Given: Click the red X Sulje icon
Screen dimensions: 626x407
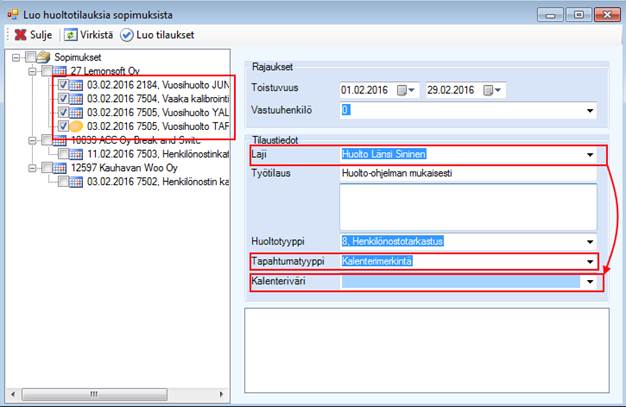Looking at the screenshot, I should tap(19, 35).
